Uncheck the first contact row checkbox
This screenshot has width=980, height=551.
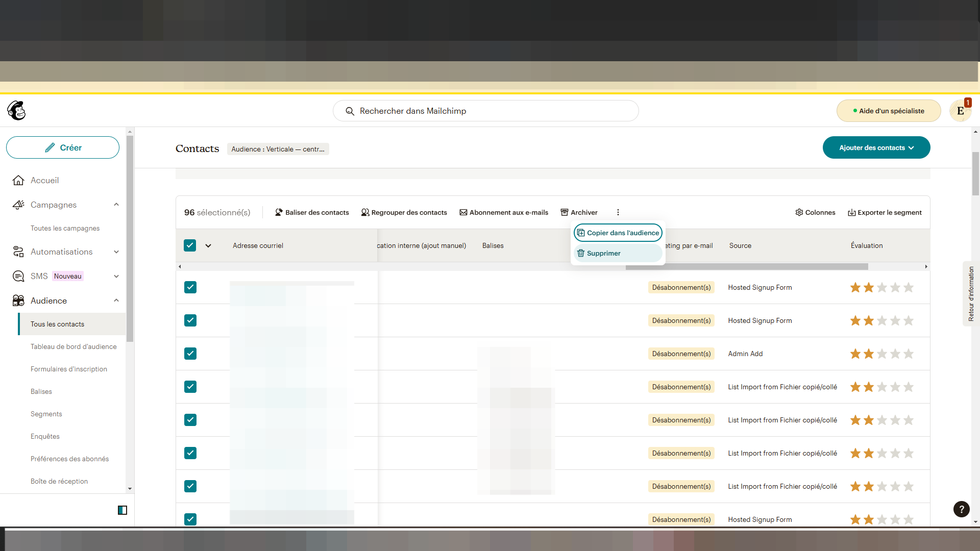[x=190, y=287]
